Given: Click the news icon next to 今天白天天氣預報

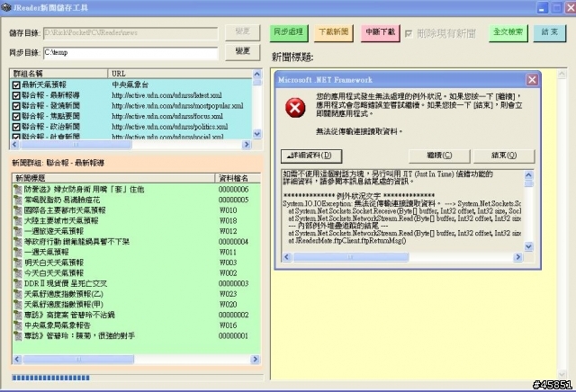Looking at the screenshot, I should pos(18,273).
